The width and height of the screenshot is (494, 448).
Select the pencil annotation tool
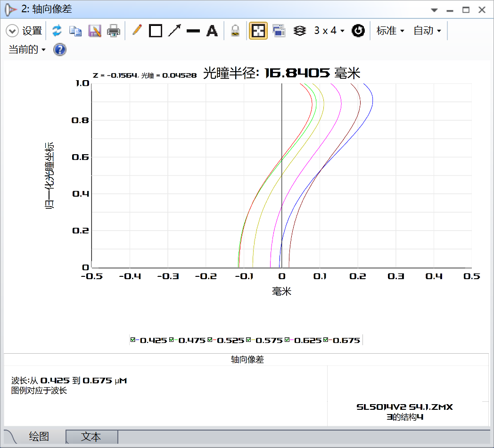(x=137, y=30)
